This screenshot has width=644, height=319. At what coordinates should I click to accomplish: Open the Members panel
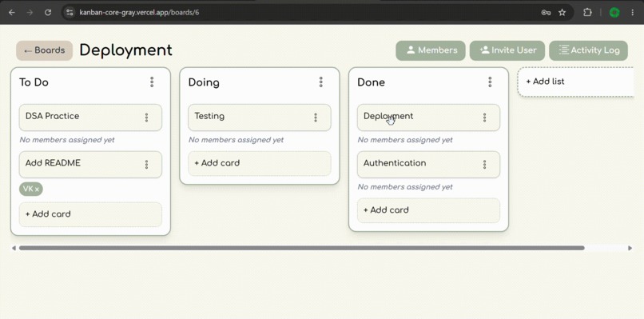pyautogui.click(x=431, y=50)
